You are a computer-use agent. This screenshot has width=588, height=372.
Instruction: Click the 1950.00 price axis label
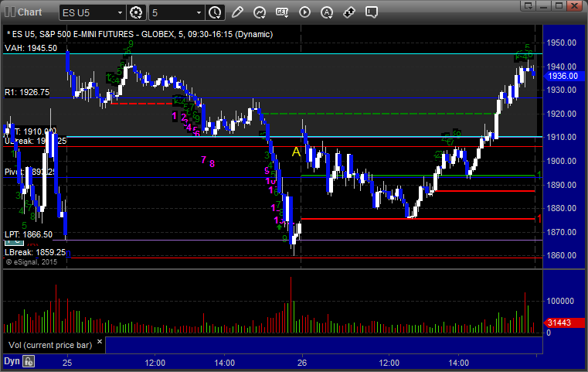tap(562, 43)
